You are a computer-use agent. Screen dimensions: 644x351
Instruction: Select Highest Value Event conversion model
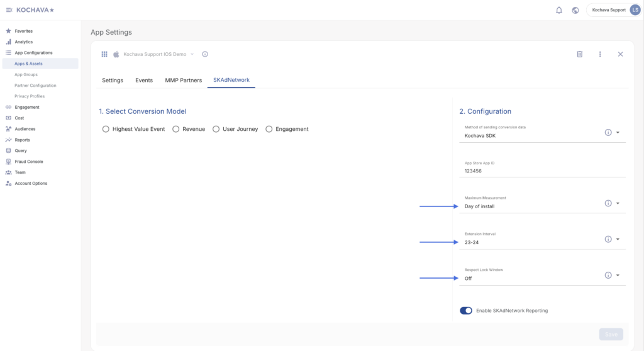coord(106,129)
